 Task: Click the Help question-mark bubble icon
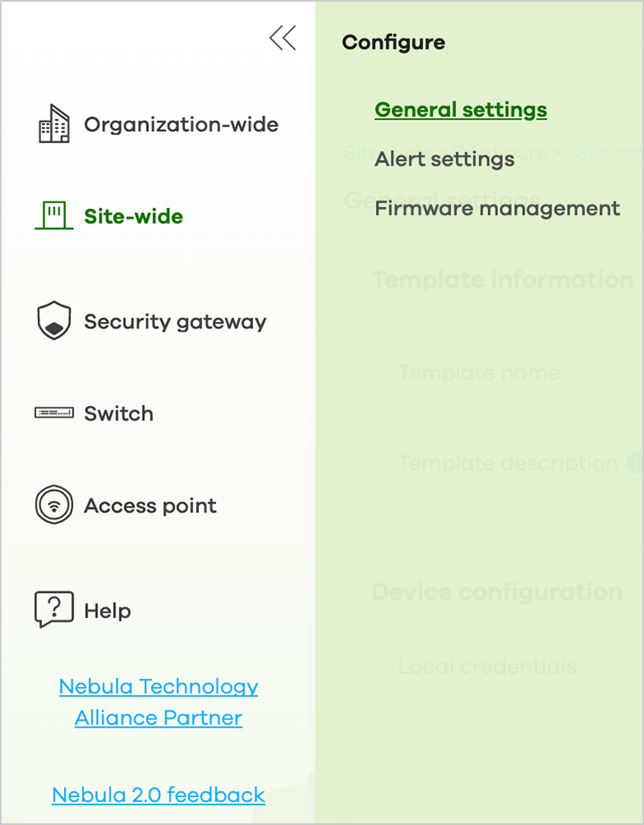(54, 610)
